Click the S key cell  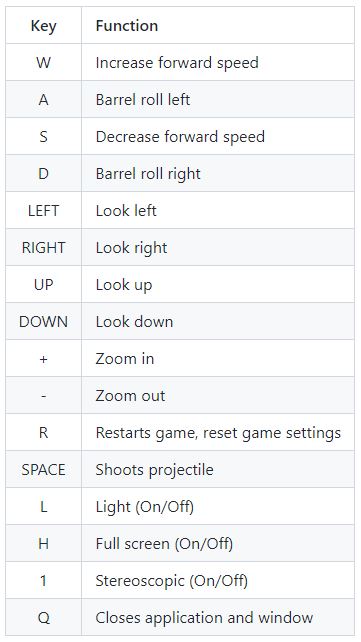coord(43,136)
